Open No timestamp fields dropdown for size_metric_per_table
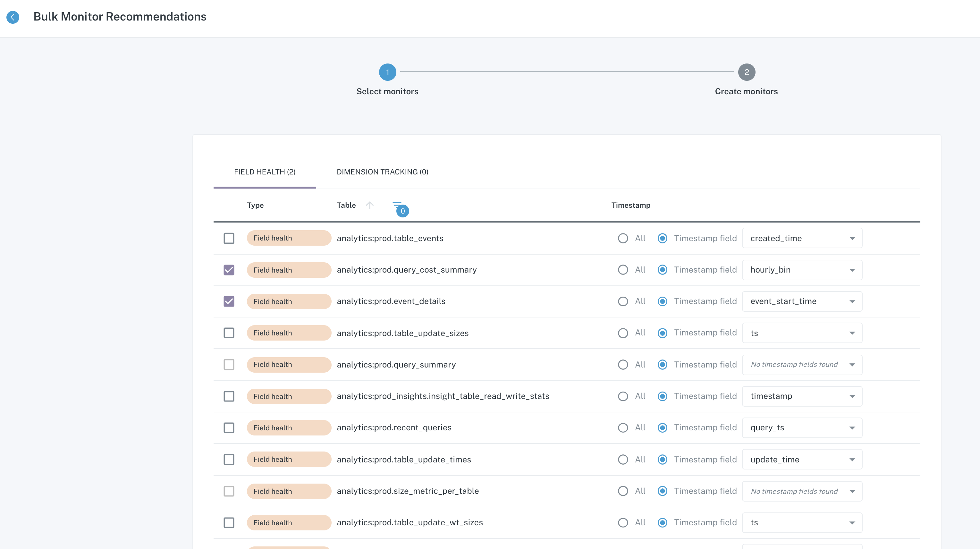The width and height of the screenshot is (980, 549). (x=802, y=491)
